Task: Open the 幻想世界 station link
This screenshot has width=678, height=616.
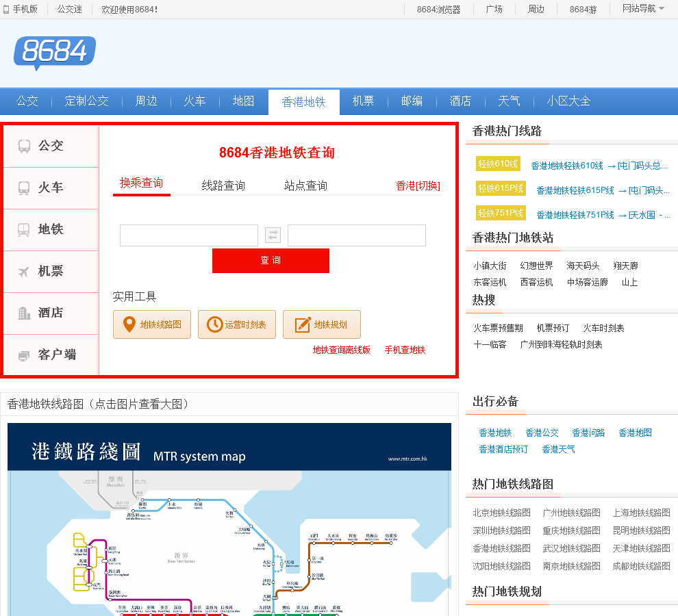Action: [x=537, y=266]
